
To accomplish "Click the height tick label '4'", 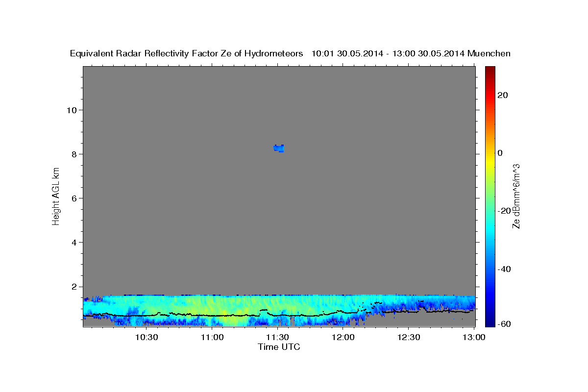I will (73, 242).
